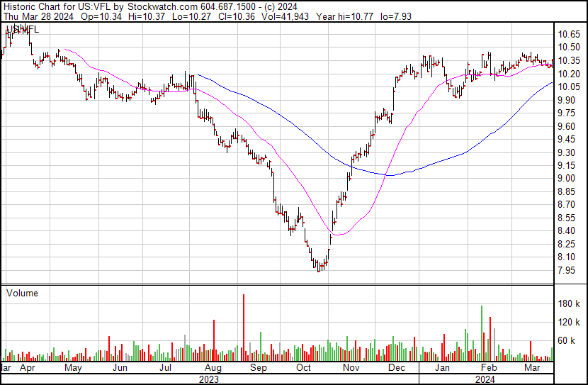
Task: Click the 'May' month label on the time axis
Action: (x=73, y=369)
